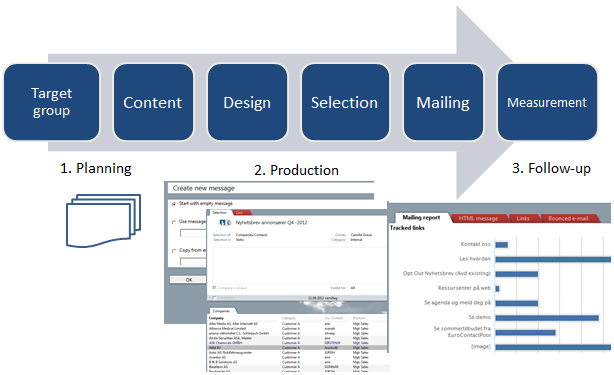Click the OK button

coord(188,279)
